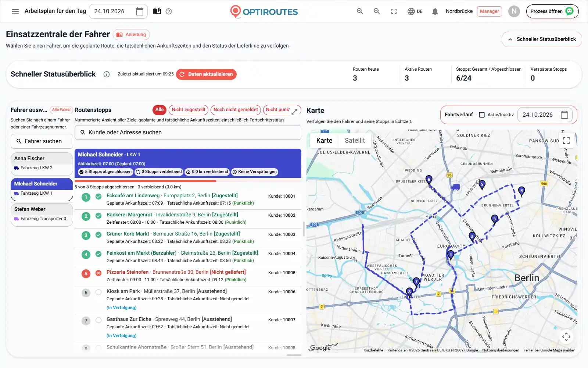Image resolution: width=588 pixels, height=368 pixels.
Task: Click the map book icon in header
Action: click(x=157, y=11)
